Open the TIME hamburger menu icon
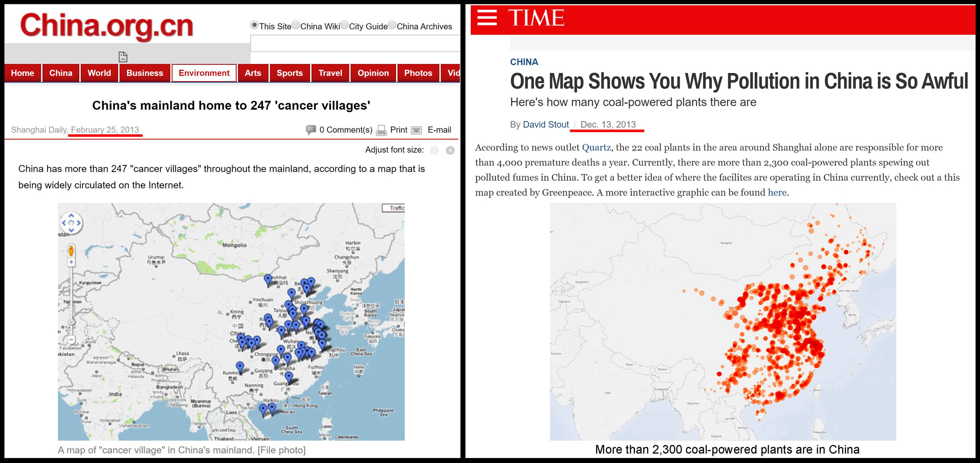The width and height of the screenshot is (980, 463). pos(487,17)
